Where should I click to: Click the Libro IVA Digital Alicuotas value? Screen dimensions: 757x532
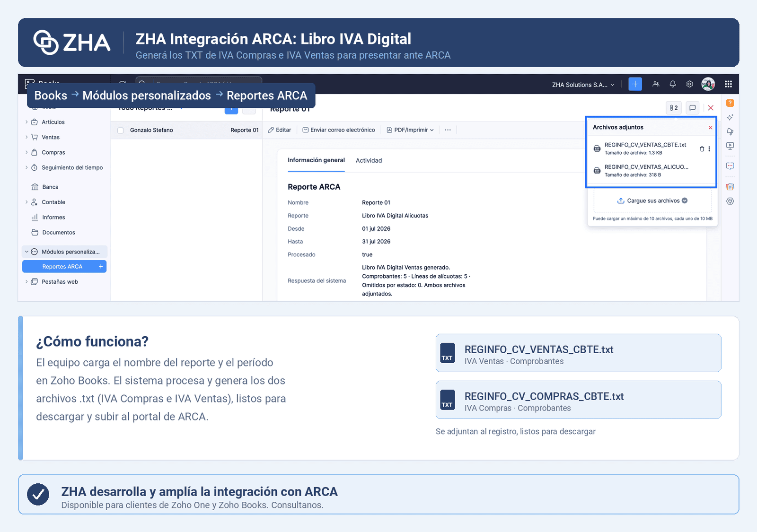395,216
